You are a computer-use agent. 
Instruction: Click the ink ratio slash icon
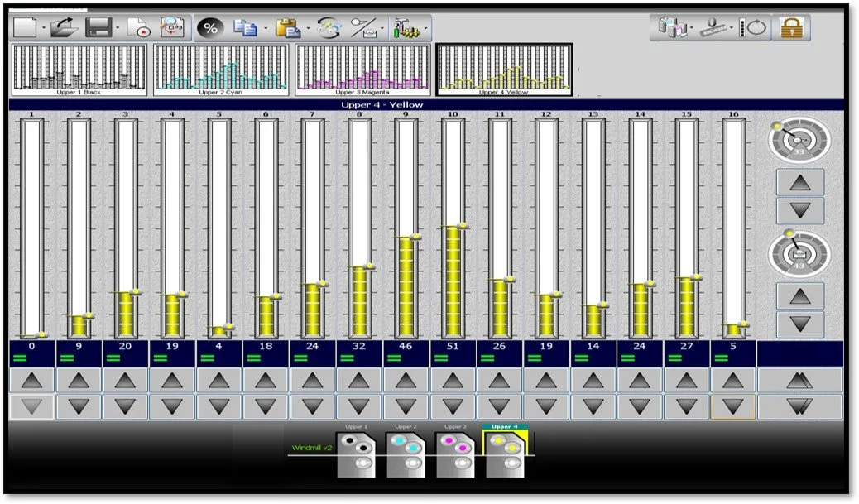pos(363,28)
